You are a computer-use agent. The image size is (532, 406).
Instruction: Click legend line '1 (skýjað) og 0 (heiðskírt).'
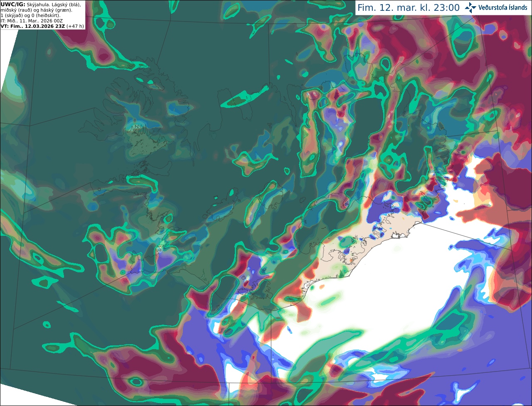click(x=31, y=15)
